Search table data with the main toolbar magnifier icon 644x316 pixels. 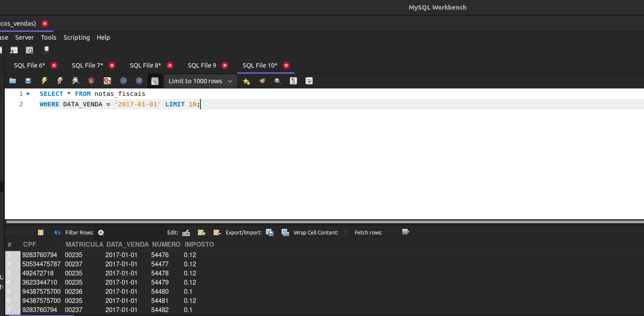pos(30,50)
